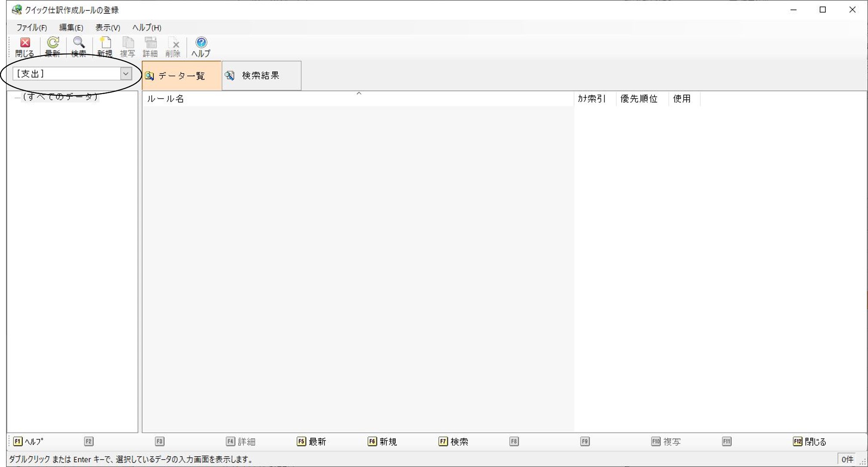
Task: Switch to the 検索結果 tab
Action: [262, 76]
